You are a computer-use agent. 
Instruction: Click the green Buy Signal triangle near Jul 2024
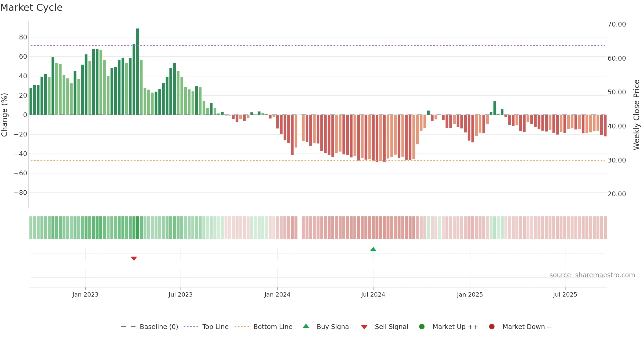tap(373, 249)
